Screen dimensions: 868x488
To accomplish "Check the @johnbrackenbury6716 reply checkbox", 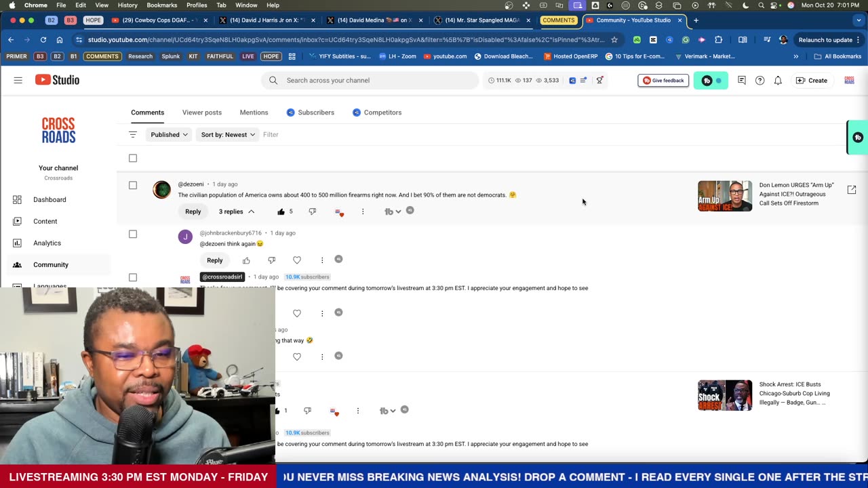I will pos(133,234).
